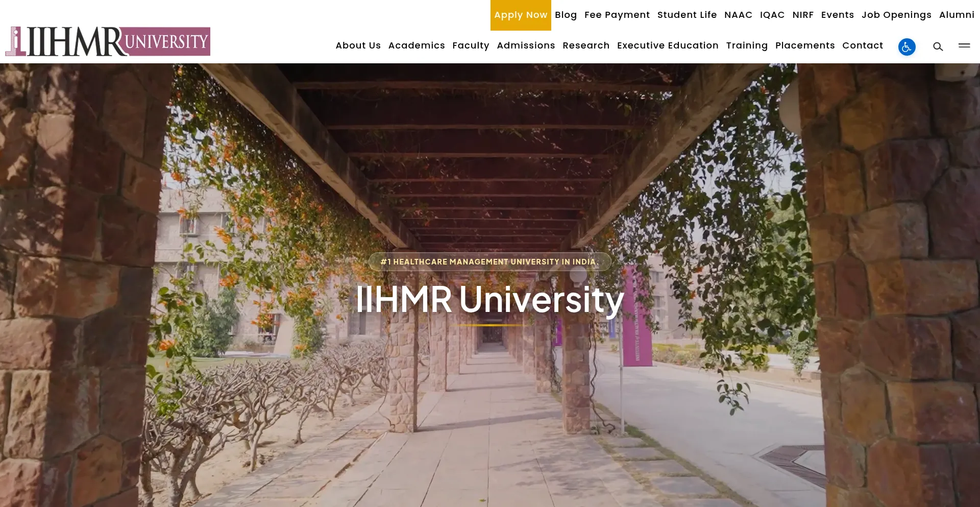Open the Research menu
Image resolution: width=980 pixels, height=507 pixels.
(x=586, y=45)
